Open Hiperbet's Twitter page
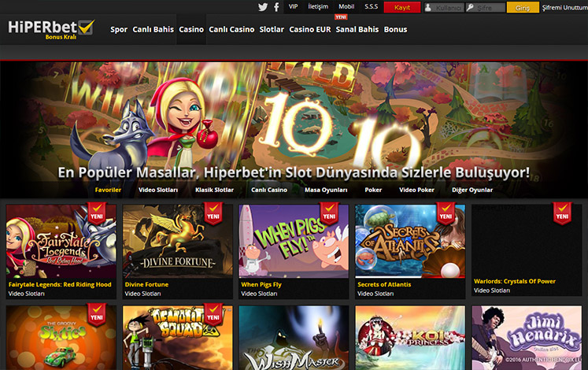The height and width of the screenshot is (370, 588). [x=263, y=7]
